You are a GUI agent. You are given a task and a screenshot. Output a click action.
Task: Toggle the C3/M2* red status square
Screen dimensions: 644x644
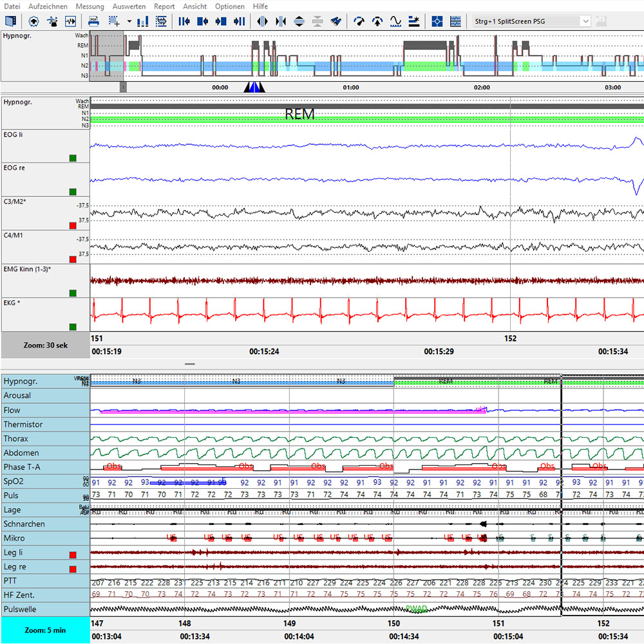[73, 225]
